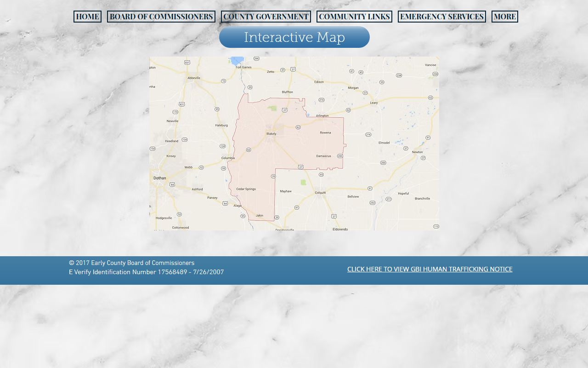The height and width of the screenshot is (368, 588).
Task: Click Columbia label on the map
Action: click(x=228, y=158)
